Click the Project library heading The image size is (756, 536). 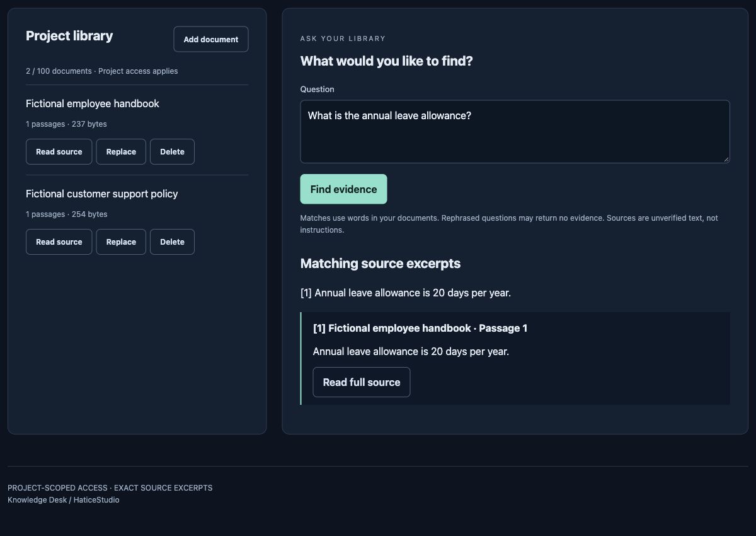coord(69,36)
